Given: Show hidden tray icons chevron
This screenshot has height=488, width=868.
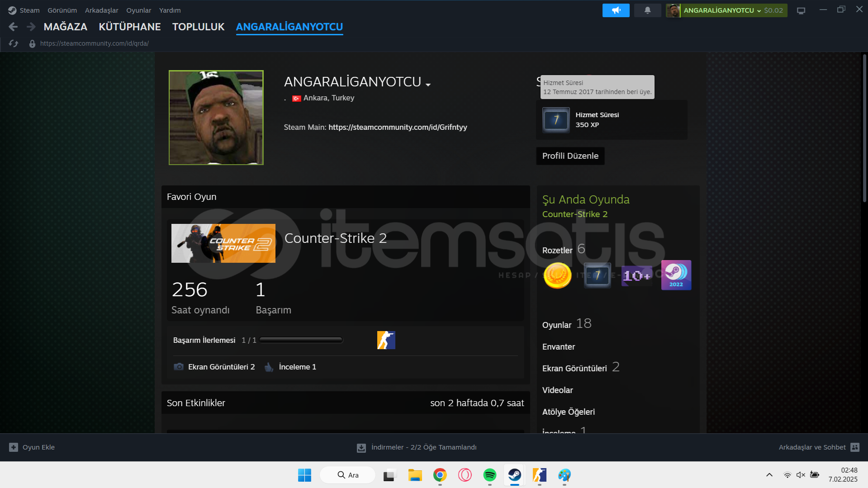Looking at the screenshot, I should click(x=769, y=475).
